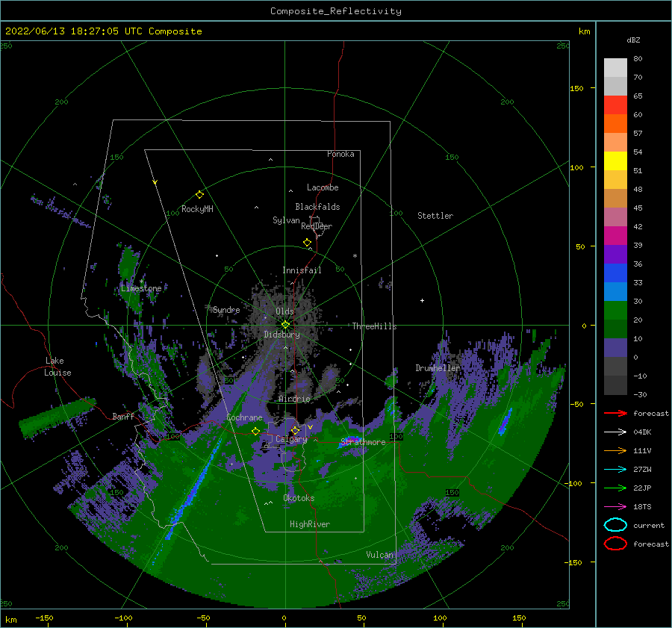Click the Didsbury town label

[281, 335]
